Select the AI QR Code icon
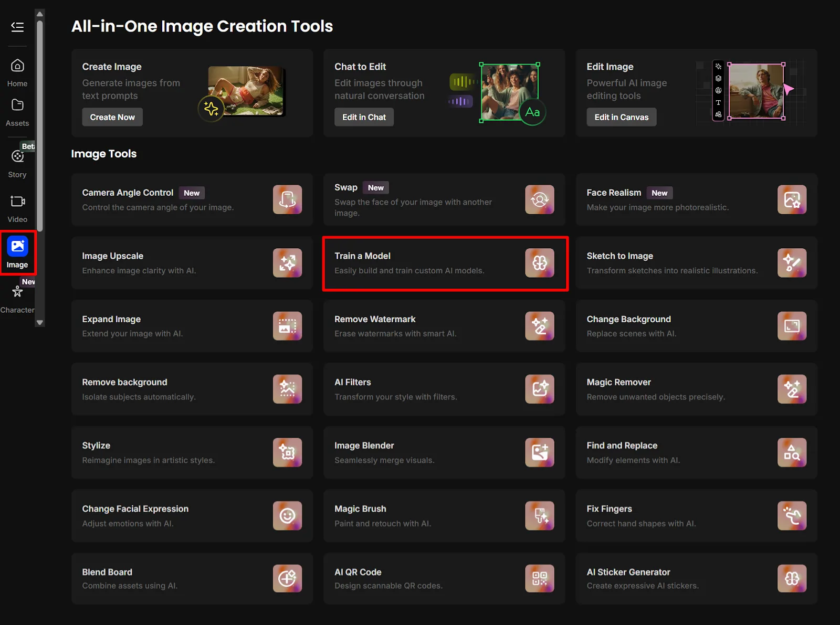Screen dimensions: 840x625 click(539, 578)
